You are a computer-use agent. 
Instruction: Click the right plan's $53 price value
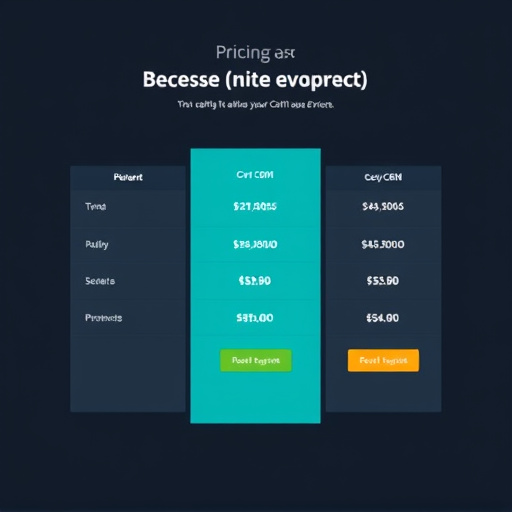click(x=383, y=281)
